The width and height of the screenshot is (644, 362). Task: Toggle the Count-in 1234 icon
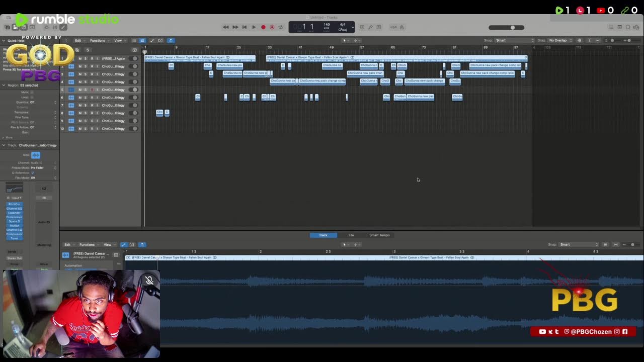click(x=393, y=27)
